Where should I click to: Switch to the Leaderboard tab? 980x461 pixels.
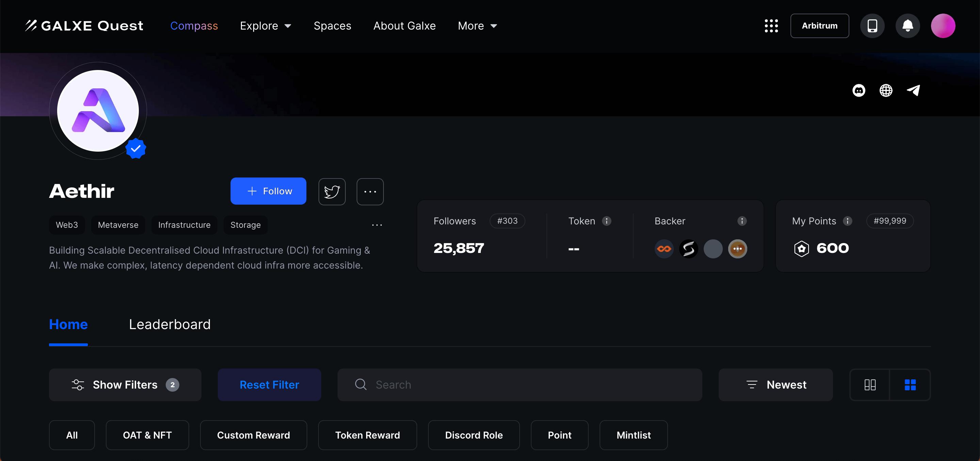pos(170,324)
